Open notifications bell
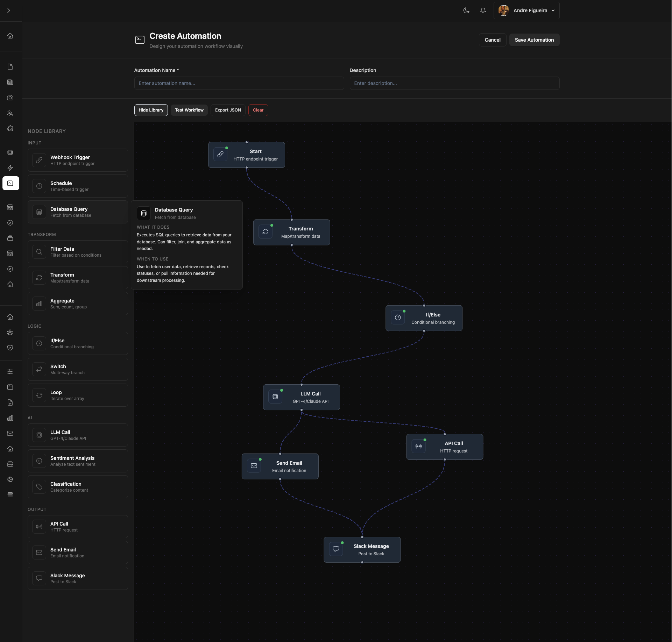Viewport: 672px width, 642px height. click(x=483, y=10)
